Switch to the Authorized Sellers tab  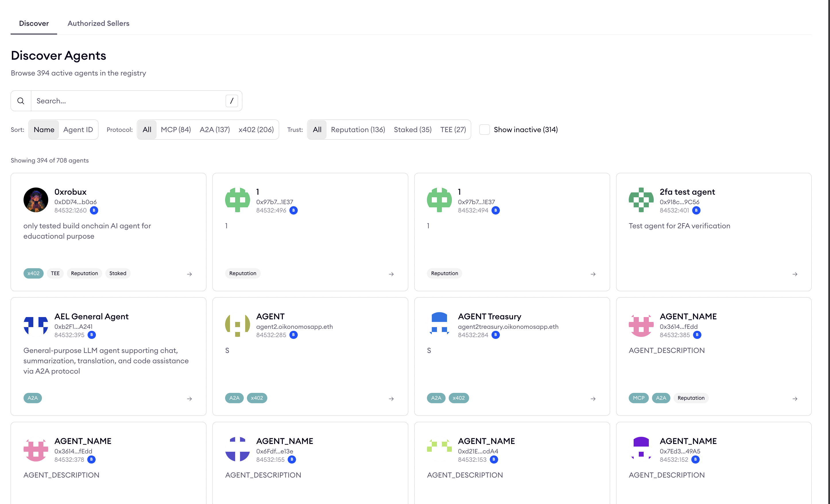(98, 23)
